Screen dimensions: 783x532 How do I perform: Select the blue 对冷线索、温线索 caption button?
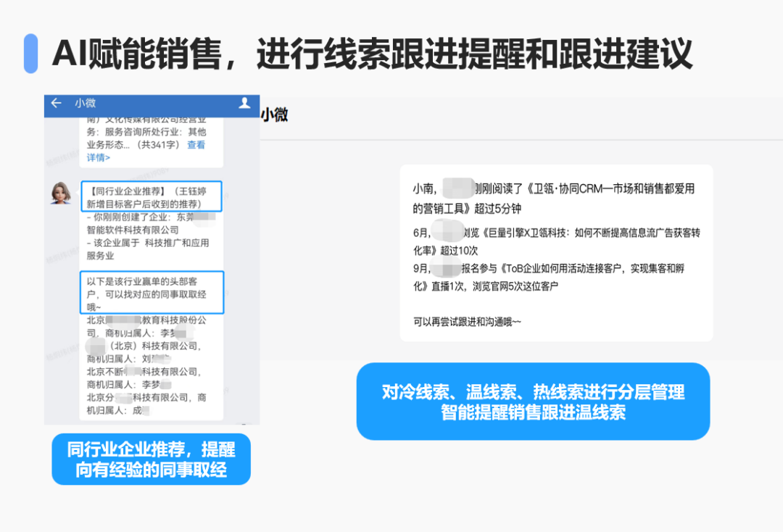[x=533, y=402]
